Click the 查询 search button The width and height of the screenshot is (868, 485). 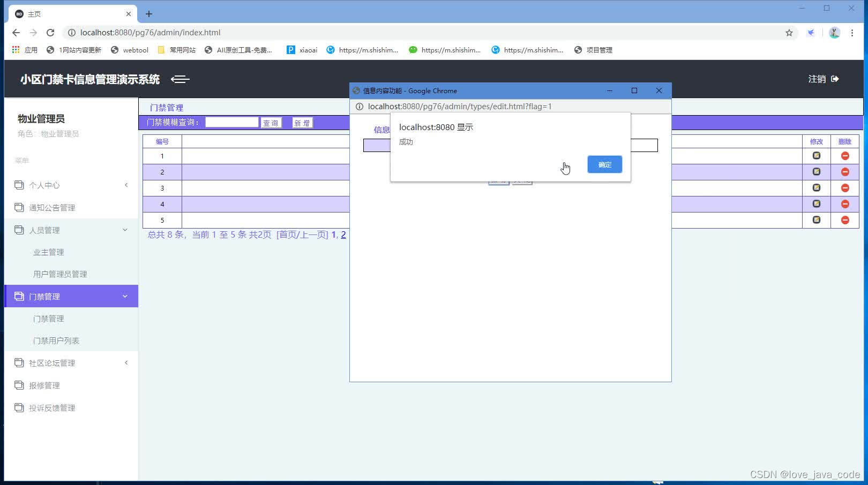(271, 123)
